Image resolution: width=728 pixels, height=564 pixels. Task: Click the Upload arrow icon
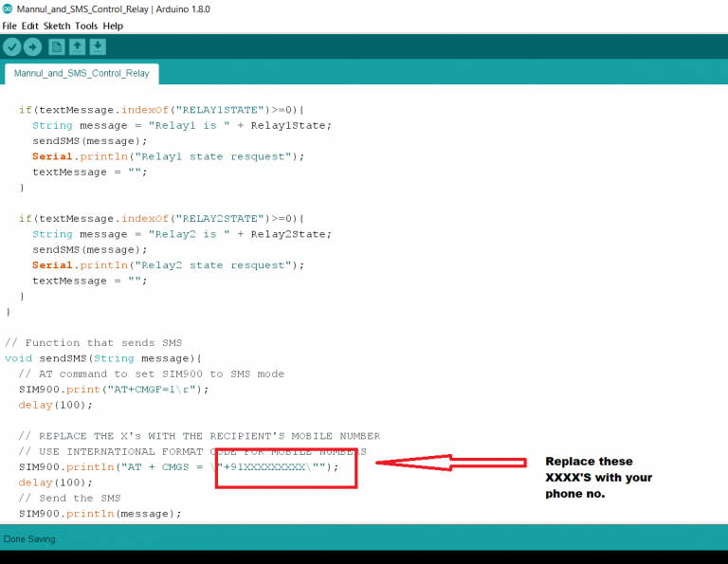pos(33,46)
